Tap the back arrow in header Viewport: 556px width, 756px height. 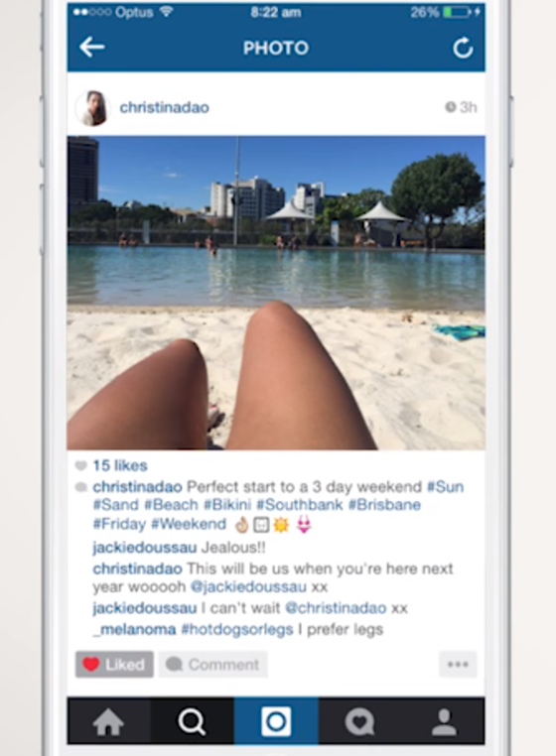pos(92,48)
